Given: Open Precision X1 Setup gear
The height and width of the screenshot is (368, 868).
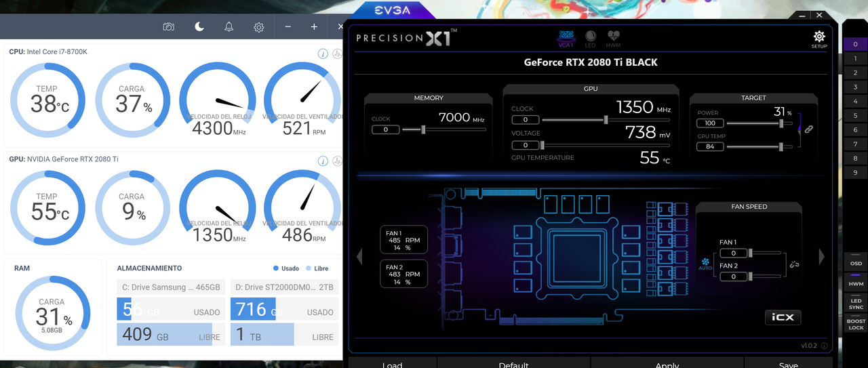Looking at the screenshot, I should click(819, 39).
